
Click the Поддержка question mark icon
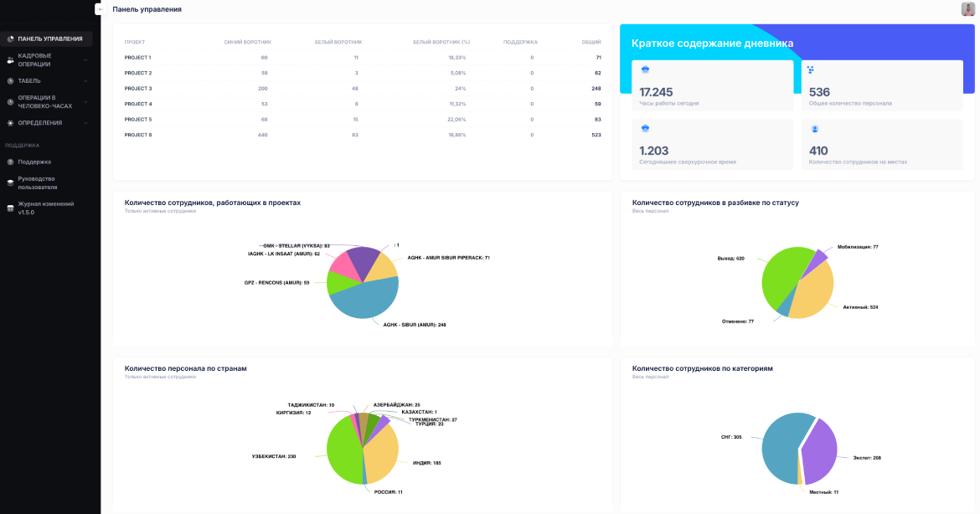coord(10,162)
